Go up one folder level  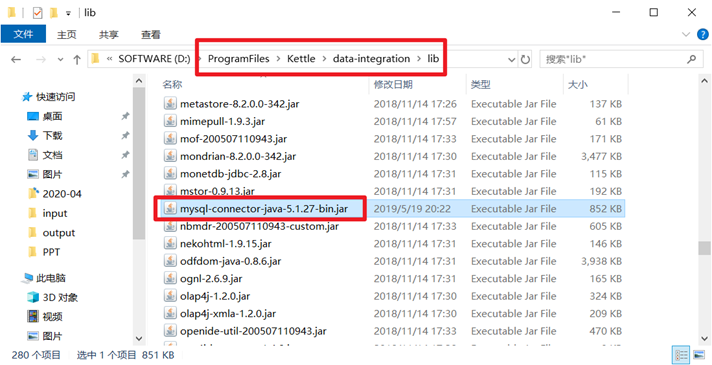coord(77,59)
